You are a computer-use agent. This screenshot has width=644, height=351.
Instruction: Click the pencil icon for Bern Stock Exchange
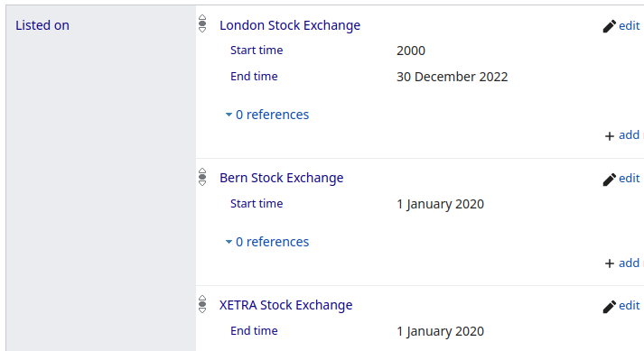click(609, 179)
